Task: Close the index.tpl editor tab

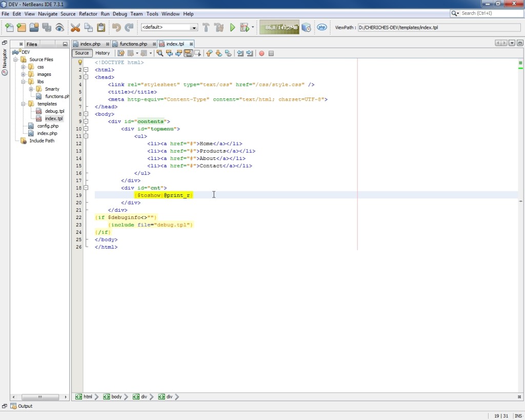Action: tap(191, 44)
